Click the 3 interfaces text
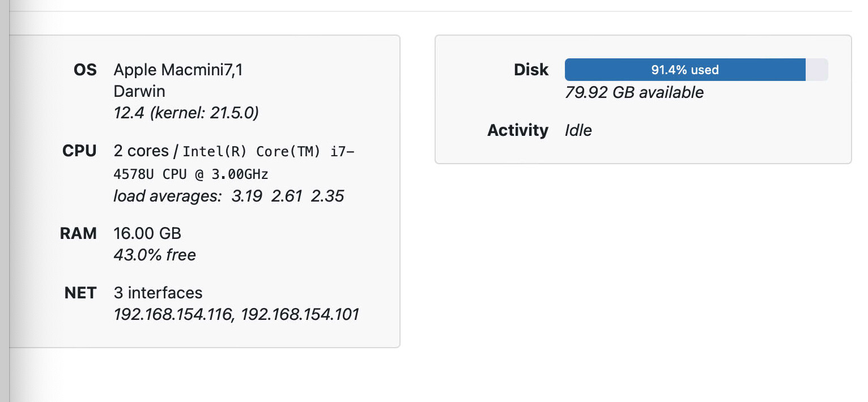This screenshot has width=868, height=402. point(158,293)
